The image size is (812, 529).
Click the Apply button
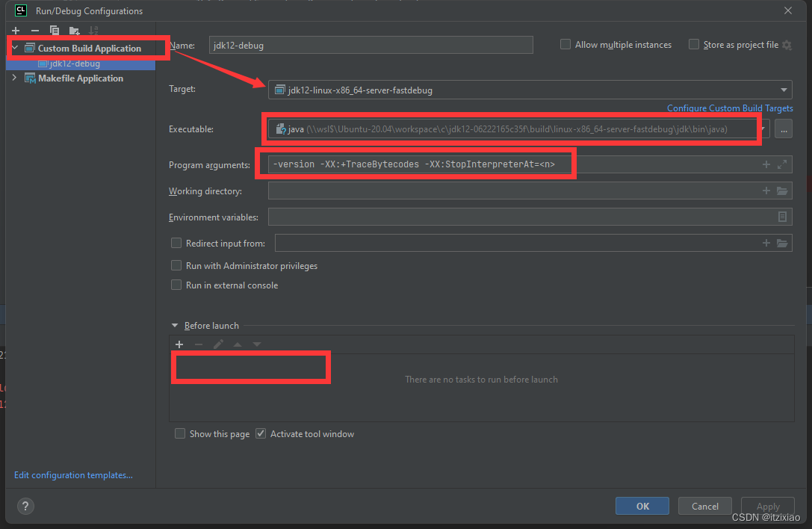(x=768, y=506)
